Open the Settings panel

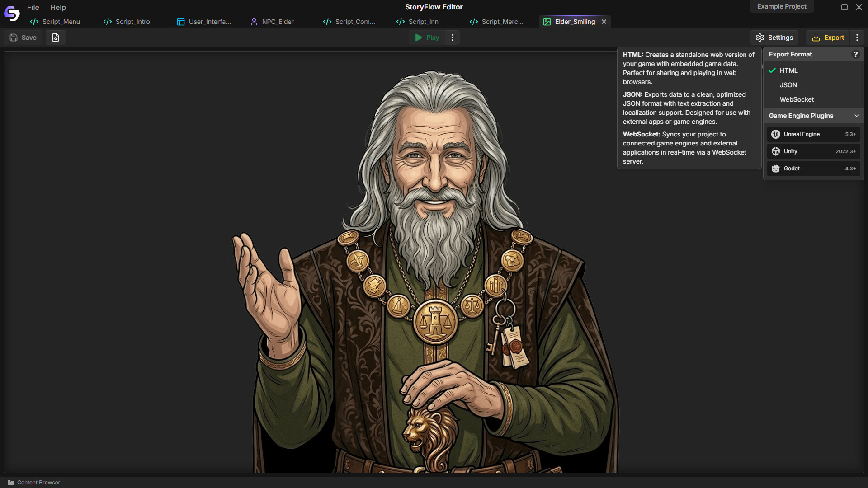click(774, 37)
